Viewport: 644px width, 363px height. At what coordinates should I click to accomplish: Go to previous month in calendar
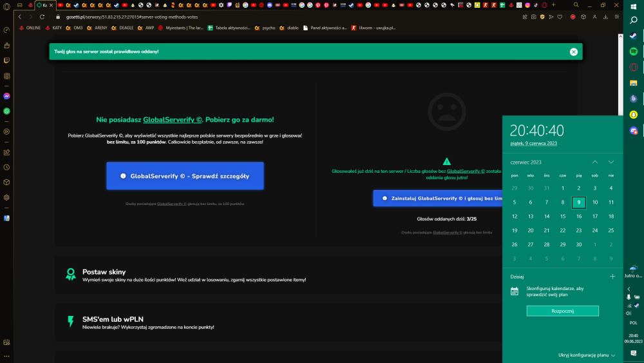click(594, 162)
